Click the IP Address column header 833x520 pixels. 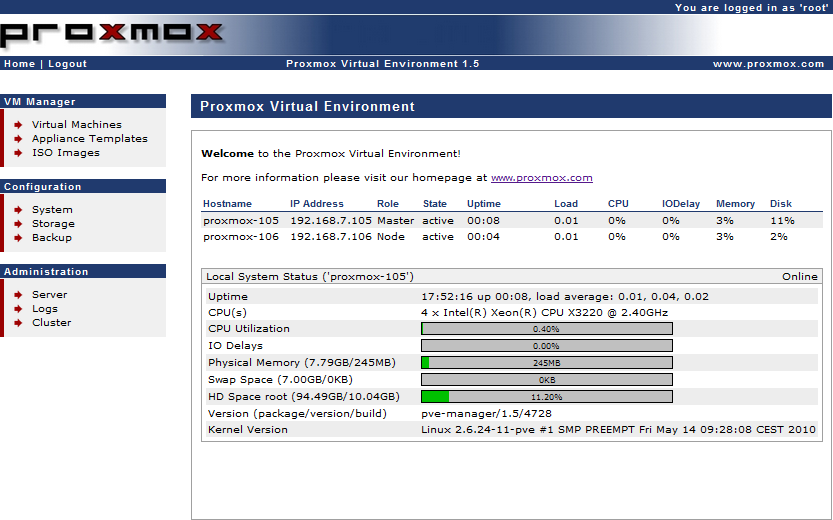[x=317, y=204]
